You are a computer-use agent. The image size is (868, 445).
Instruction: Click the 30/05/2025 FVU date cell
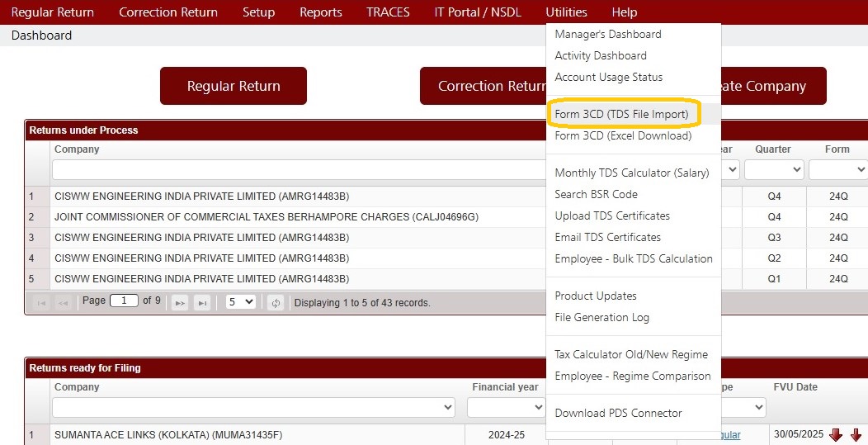click(798, 434)
